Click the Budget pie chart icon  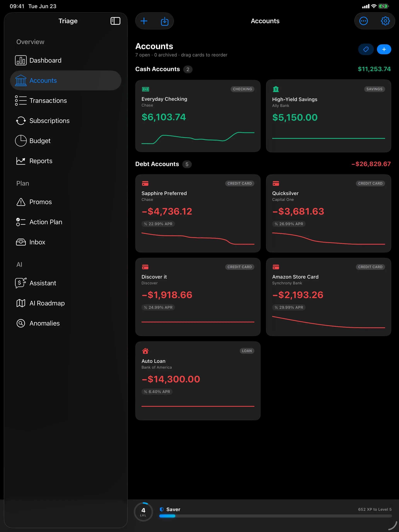(x=21, y=141)
